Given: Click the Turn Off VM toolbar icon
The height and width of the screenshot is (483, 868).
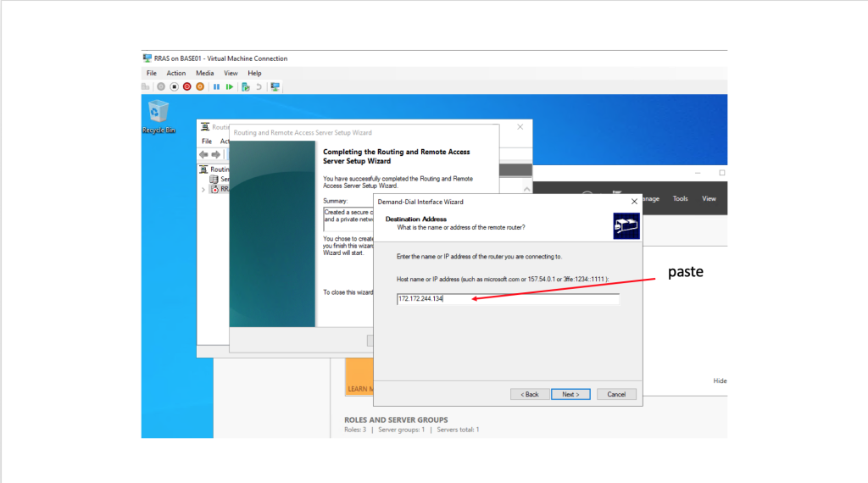Looking at the screenshot, I should (174, 86).
